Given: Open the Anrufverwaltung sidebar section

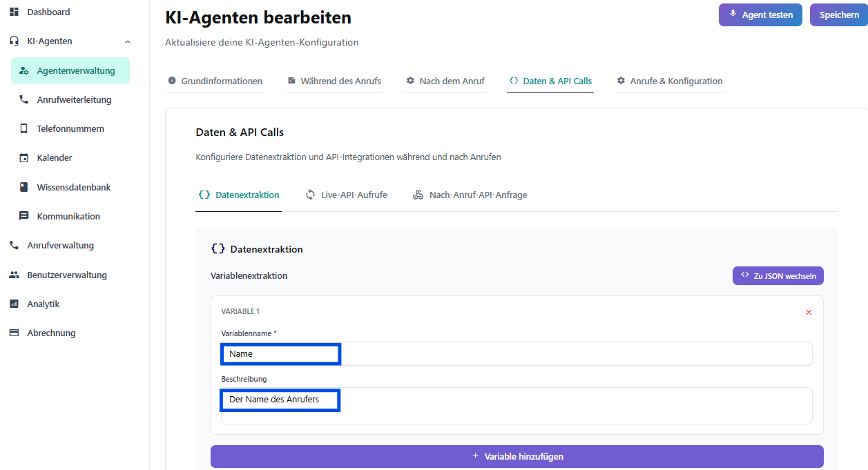Looking at the screenshot, I should pyautogui.click(x=60, y=246).
